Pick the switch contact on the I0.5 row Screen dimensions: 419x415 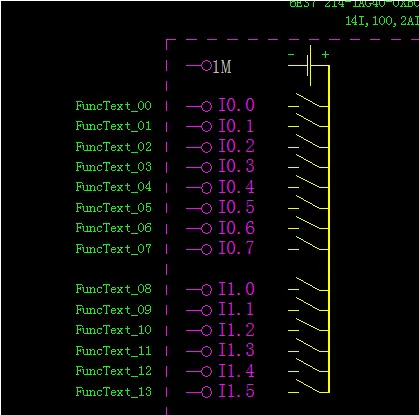pyautogui.click(x=308, y=203)
